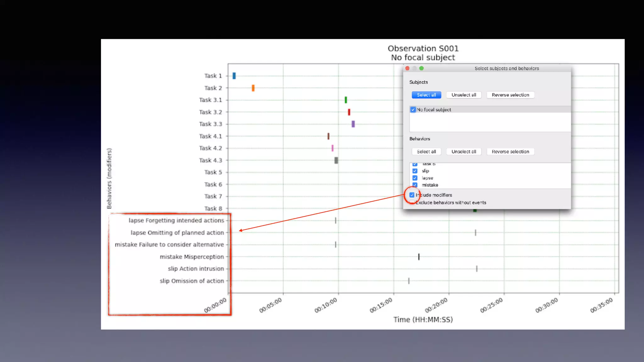Image resolution: width=644 pixels, height=362 pixels.
Task: Click the mistake Misperception event marker
Action: click(x=419, y=257)
